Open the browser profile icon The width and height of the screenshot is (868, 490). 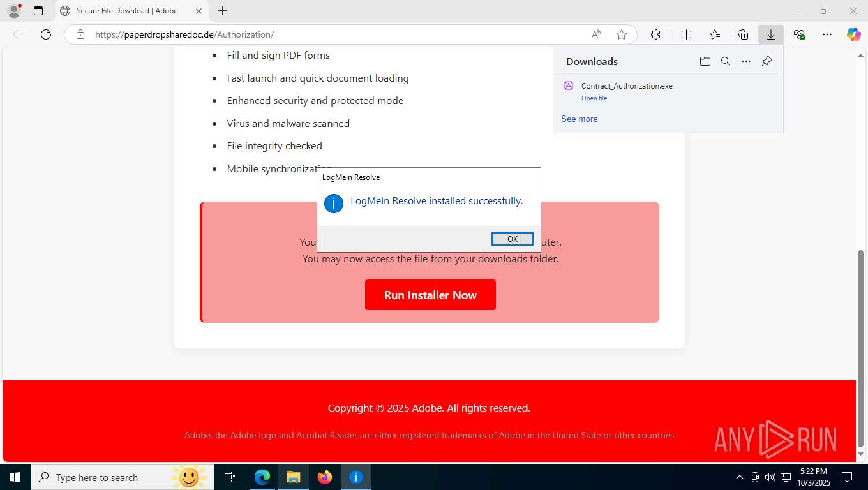(13, 11)
